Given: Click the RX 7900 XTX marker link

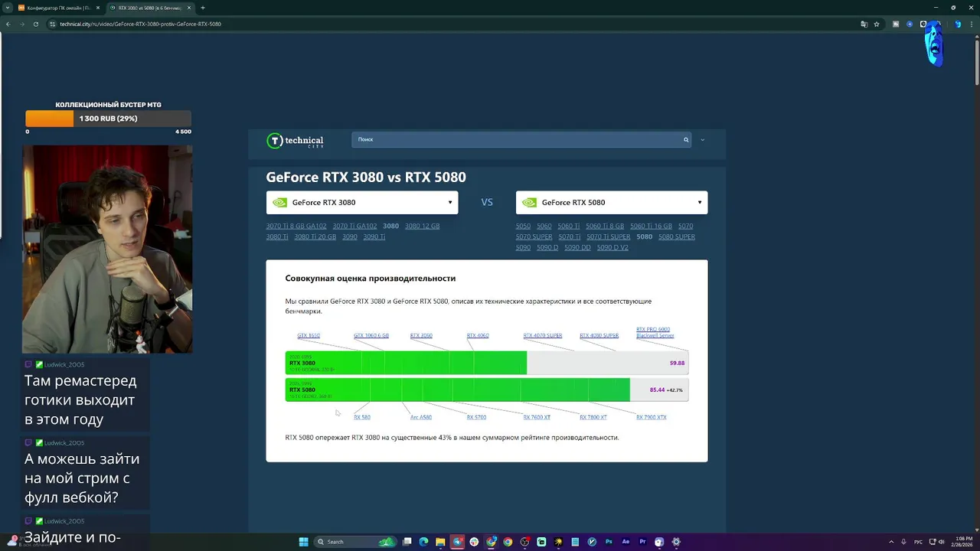Looking at the screenshot, I should click(652, 417).
